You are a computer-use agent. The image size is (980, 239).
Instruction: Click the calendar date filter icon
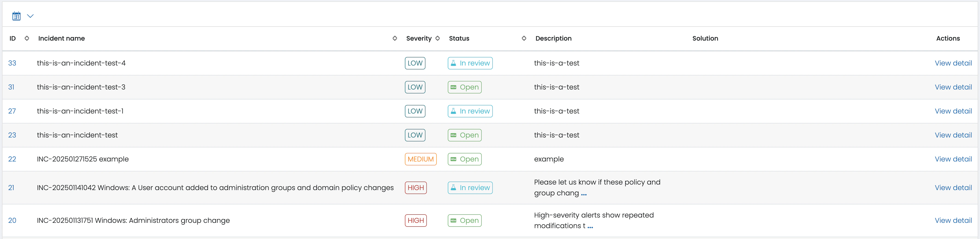(x=16, y=16)
